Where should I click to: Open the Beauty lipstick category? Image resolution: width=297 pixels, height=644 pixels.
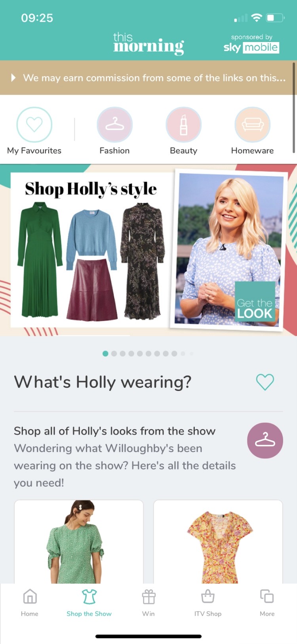[x=183, y=125]
